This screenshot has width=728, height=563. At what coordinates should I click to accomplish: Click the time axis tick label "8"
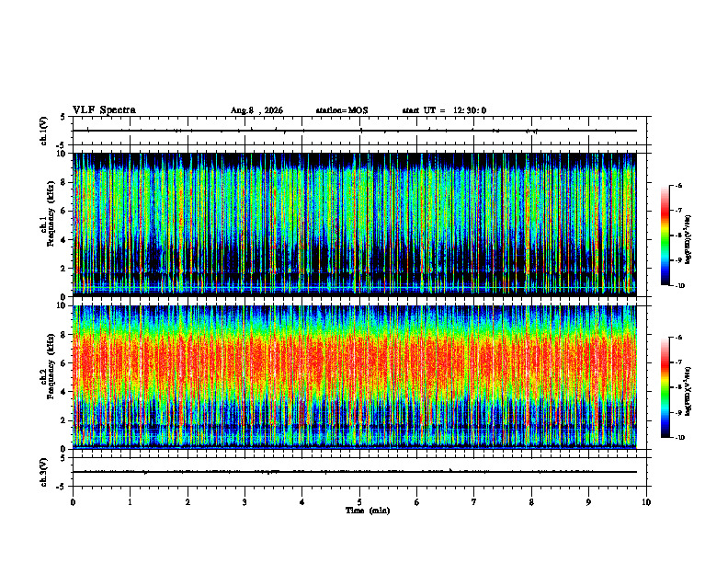click(x=531, y=502)
